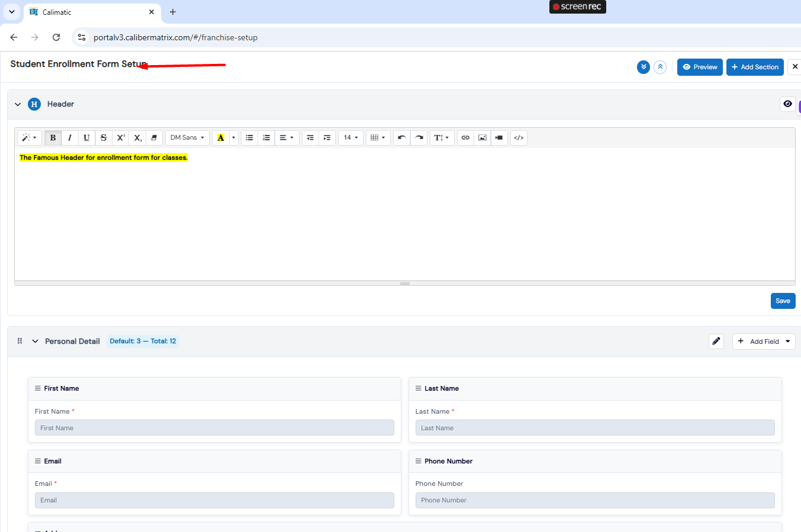Grab Personal Detail section drag handle
The image size is (801, 532).
click(20, 341)
